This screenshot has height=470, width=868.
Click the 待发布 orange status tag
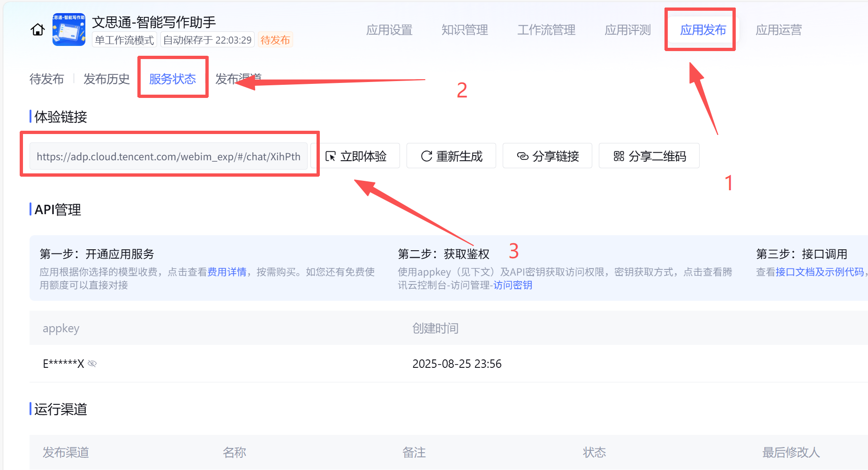(x=275, y=40)
